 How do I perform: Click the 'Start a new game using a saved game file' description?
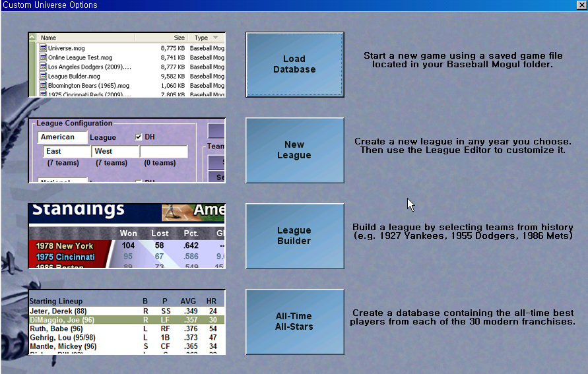[463, 60]
